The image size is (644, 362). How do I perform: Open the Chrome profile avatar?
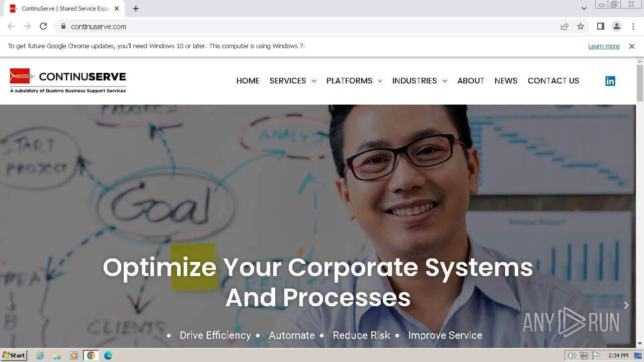(616, 26)
